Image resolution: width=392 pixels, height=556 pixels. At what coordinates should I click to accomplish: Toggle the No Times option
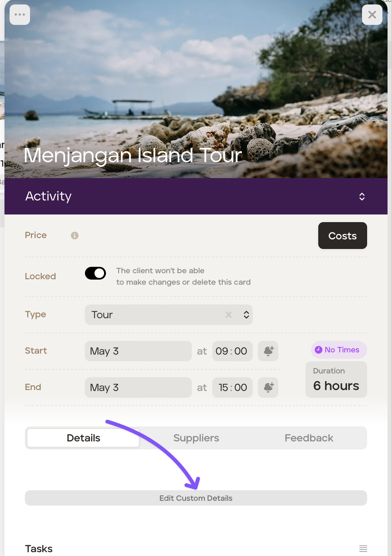tap(339, 350)
